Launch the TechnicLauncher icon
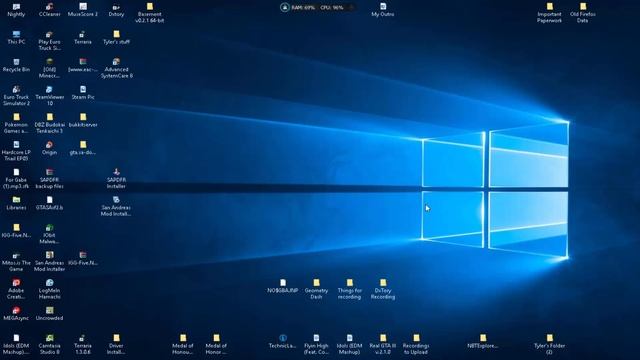Screen dimensions: 640x360 pyautogui.click(x=283, y=342)
